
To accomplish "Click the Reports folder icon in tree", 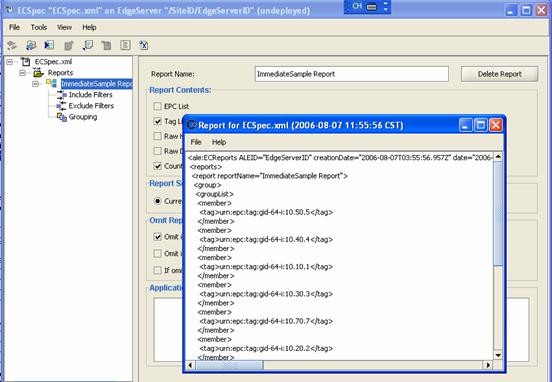I will [x=38, y=73].
